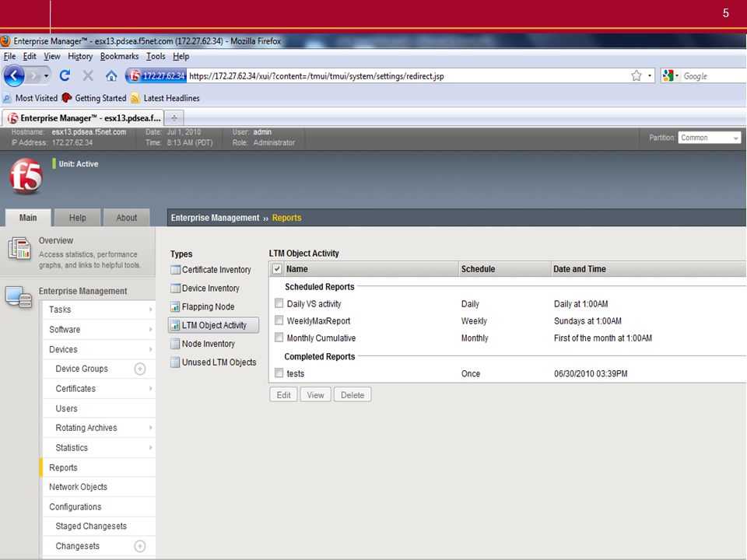Open the history dropdown next to forward button

pyautogui.click(x=46, y=75)
